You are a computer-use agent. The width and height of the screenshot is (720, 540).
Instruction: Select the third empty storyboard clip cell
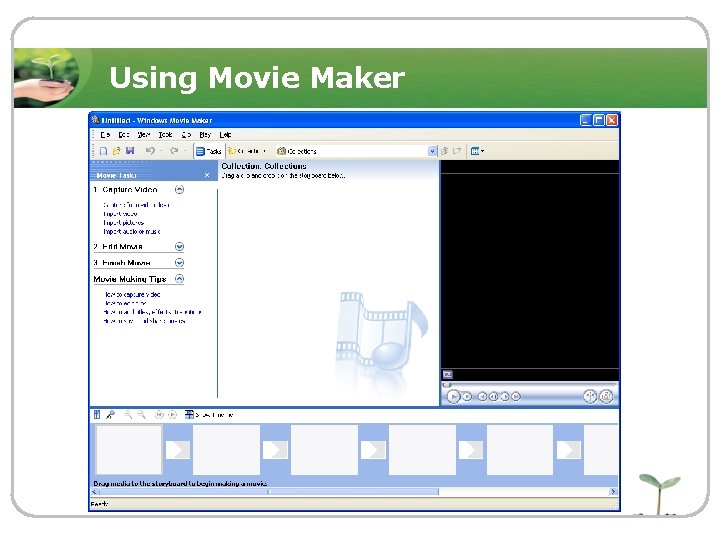324,450
